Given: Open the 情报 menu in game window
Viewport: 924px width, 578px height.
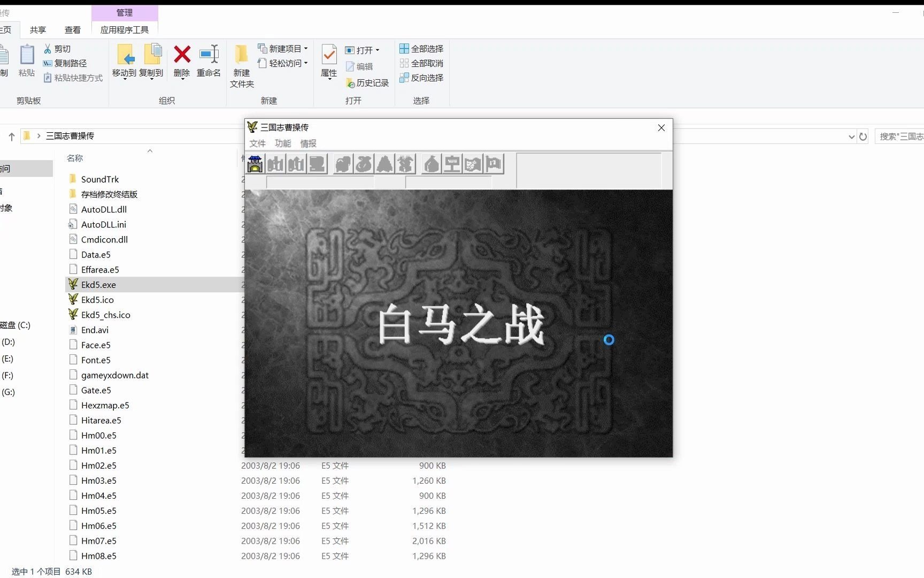Looking at the screenshot, I should [308, 143].
